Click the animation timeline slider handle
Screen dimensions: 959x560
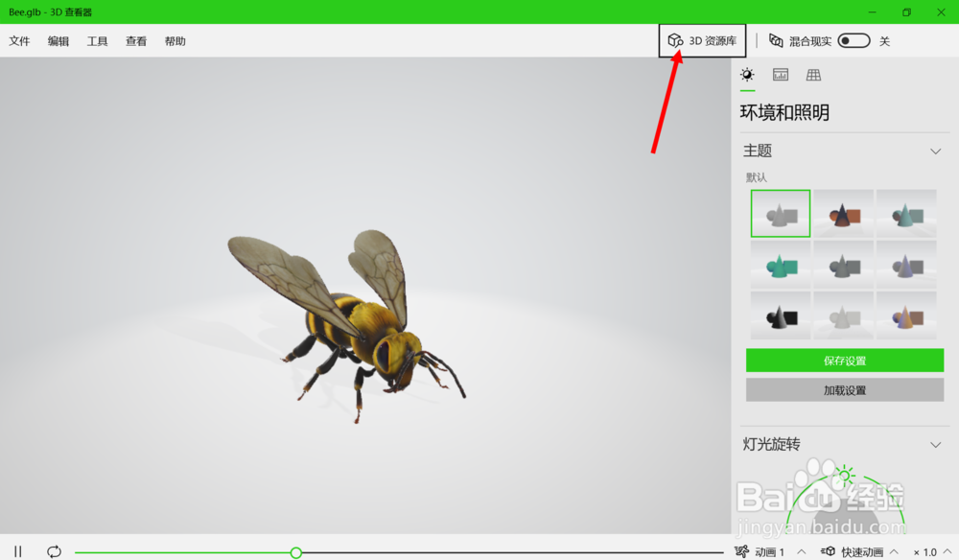[x=296, y=552]
